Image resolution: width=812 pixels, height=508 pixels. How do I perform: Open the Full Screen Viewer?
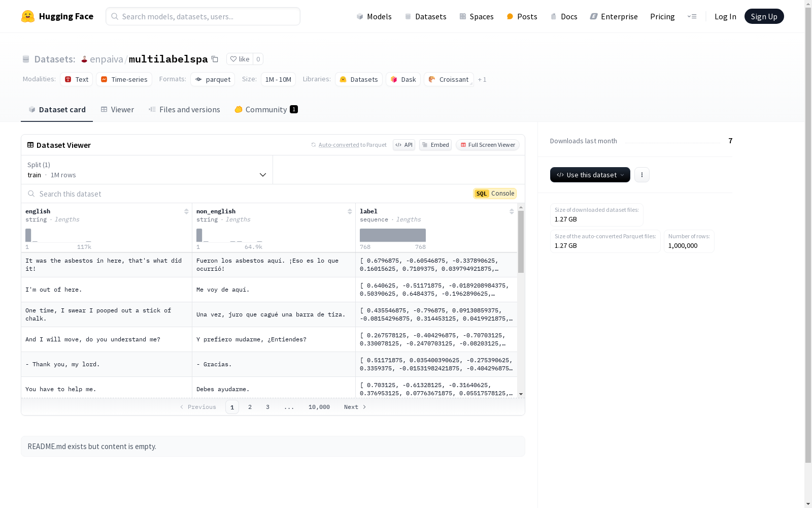pos(487,145)
